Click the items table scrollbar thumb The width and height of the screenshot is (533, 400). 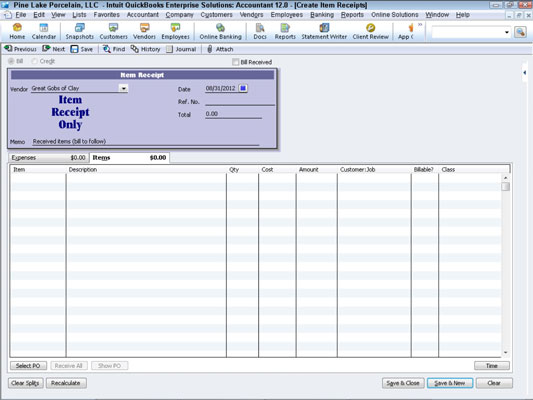[505, 187]
